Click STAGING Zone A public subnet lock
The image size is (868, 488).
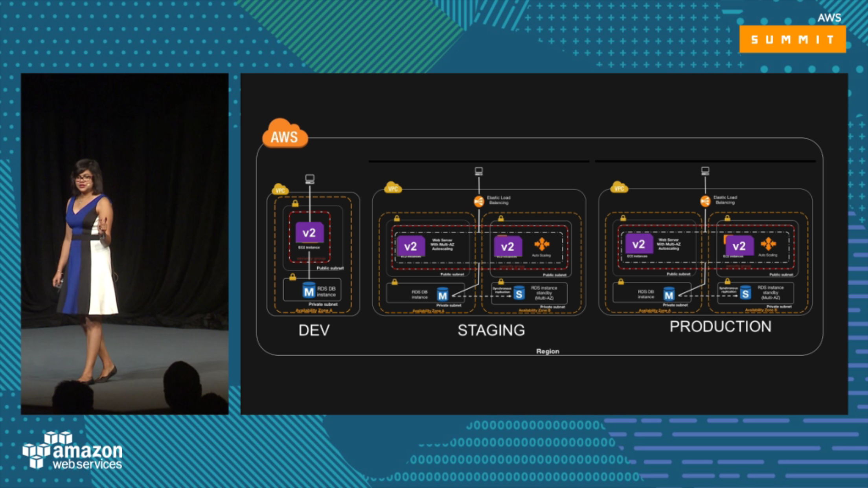[397, 218]
